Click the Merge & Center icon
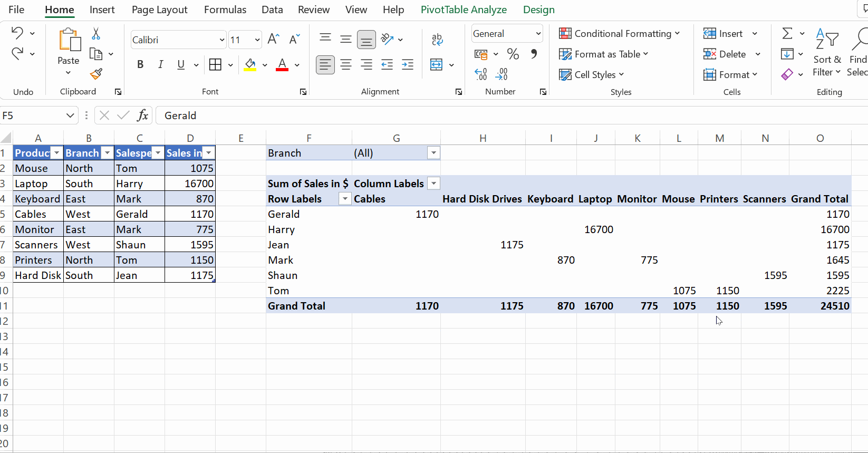868x453 pixels. 437,65
